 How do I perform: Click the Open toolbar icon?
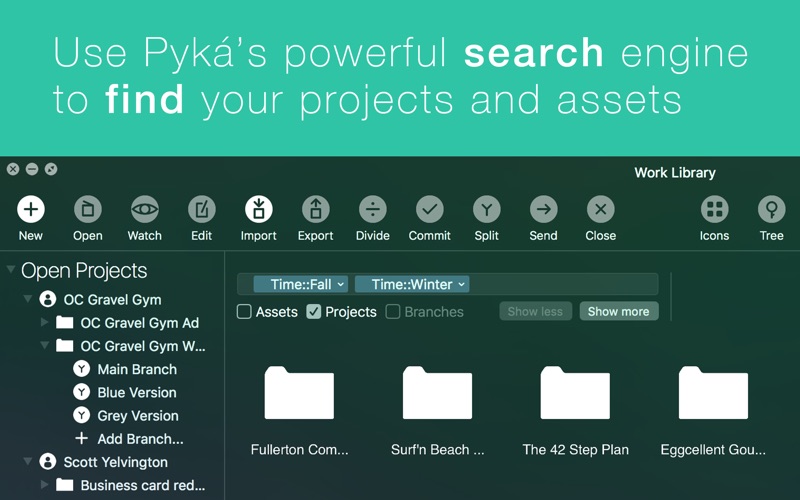(88, 209)
